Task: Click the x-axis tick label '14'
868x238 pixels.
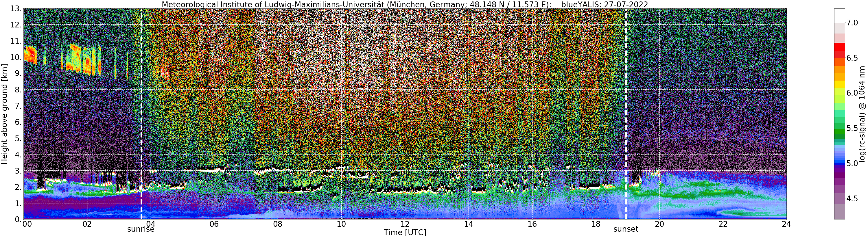Action: [468, 224]
